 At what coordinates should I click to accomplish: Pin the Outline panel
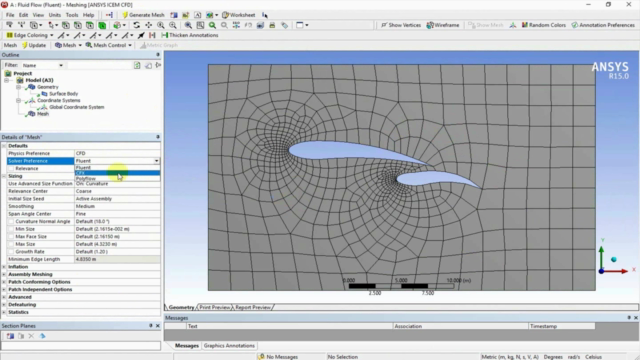point(158,55)
